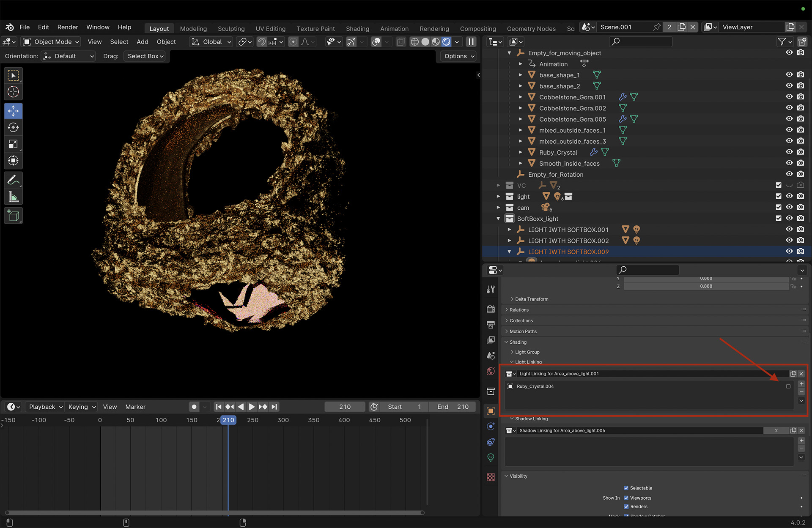The width and height of the screenshot is (812, 528).
Task: Select the Measure tool
Action: pos(13,197)
